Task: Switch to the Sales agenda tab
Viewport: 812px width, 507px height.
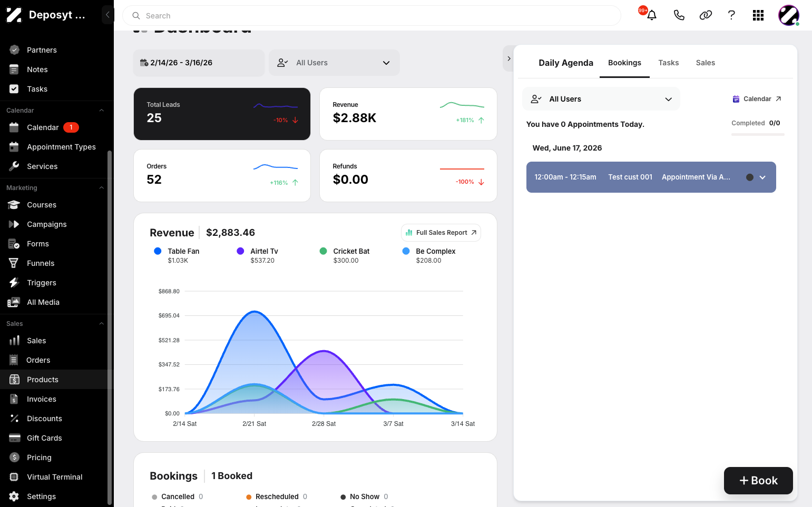Action: pos(705,63)
